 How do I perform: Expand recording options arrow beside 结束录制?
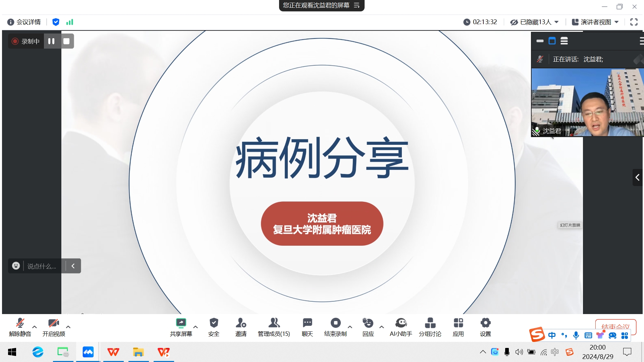[x=350, y=327]
